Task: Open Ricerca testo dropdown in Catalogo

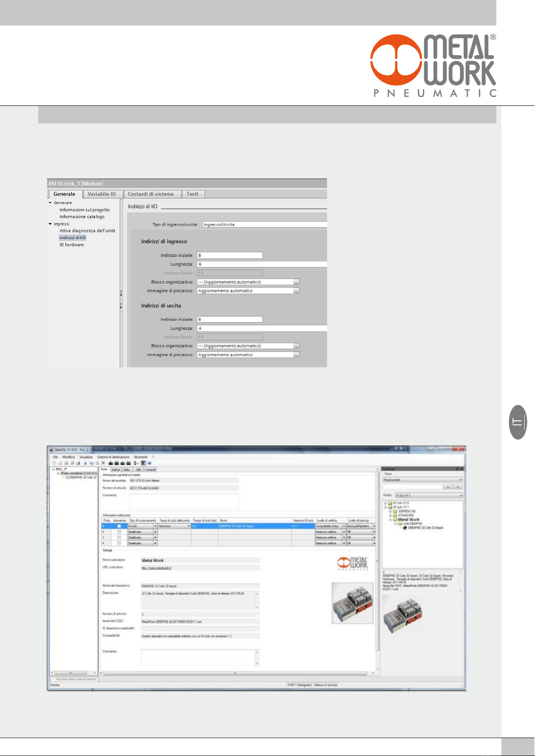Action: pyautogui.click(x=422, y=480)
